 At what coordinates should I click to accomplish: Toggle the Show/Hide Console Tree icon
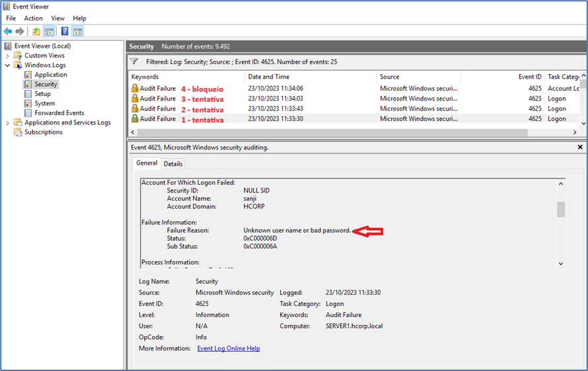point(49,31)
